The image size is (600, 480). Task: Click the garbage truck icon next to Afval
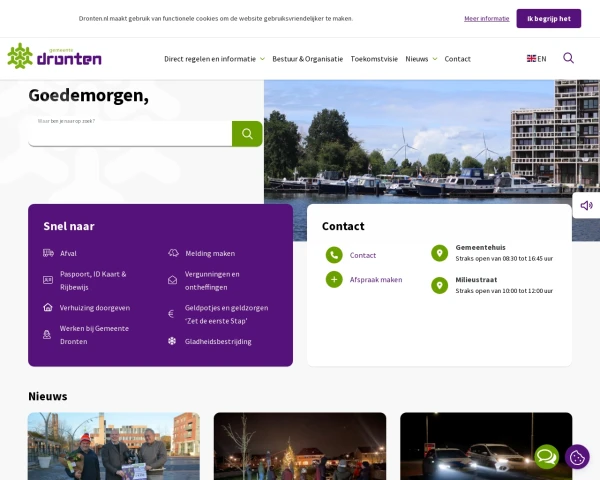48,253
